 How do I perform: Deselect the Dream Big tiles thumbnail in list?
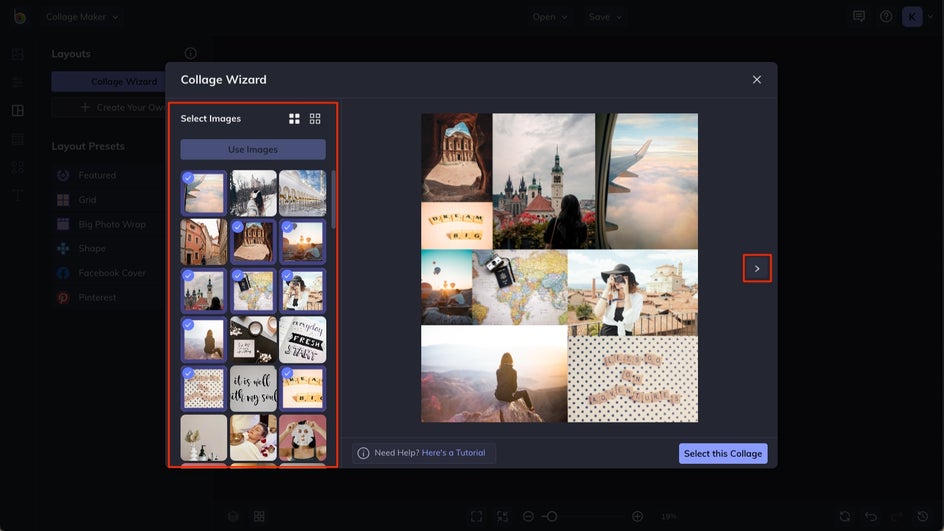click(x=302, y=388)
